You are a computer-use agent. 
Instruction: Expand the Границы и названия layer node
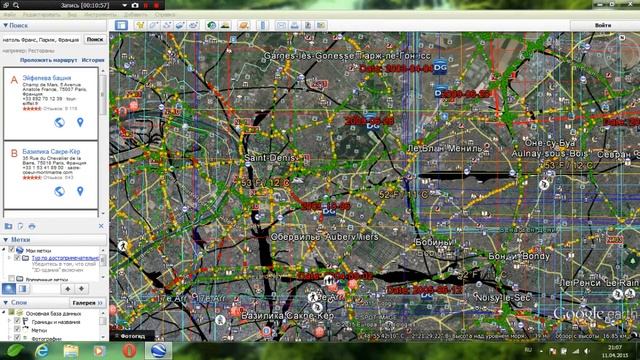(9, 321)
